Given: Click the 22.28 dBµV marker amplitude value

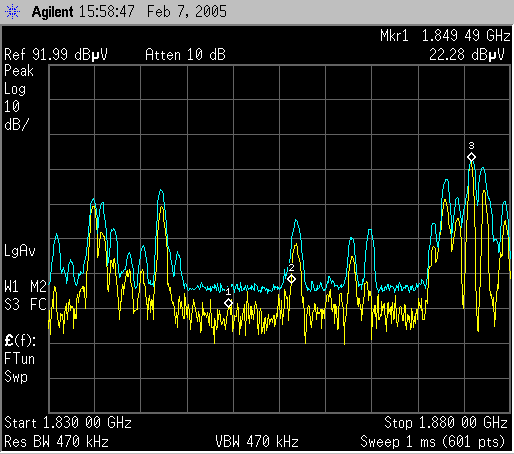Looking at the screenshot, I should 467,55.
